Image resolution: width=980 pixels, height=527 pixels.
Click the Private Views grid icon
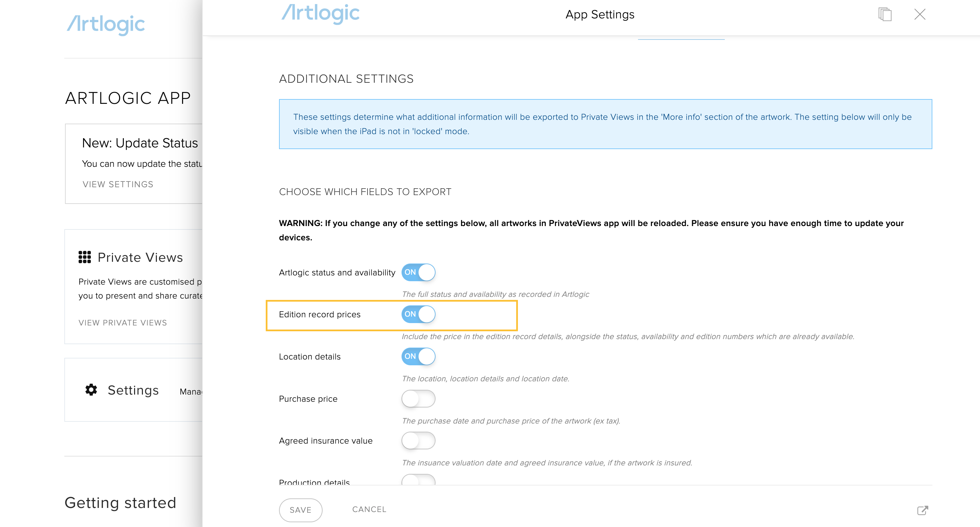coord(84,257)
